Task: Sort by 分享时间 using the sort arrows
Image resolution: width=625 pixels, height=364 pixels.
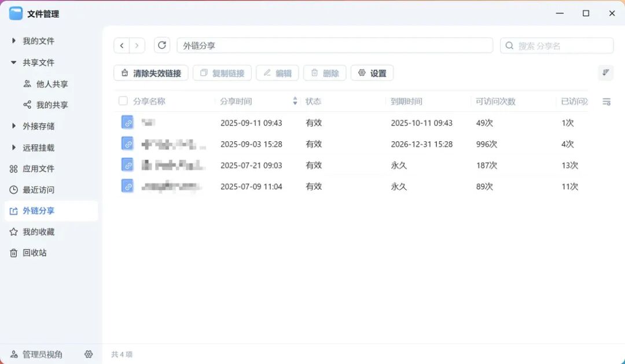Action: [295, 101]
